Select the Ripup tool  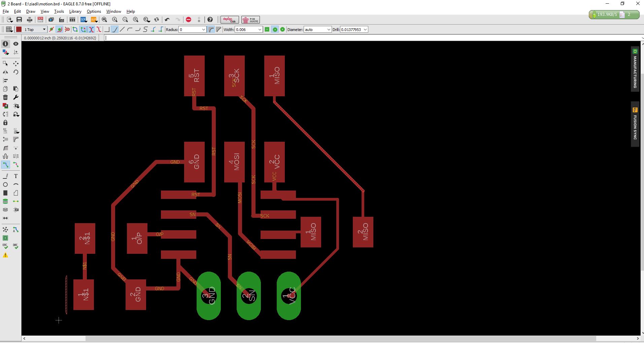15,165
